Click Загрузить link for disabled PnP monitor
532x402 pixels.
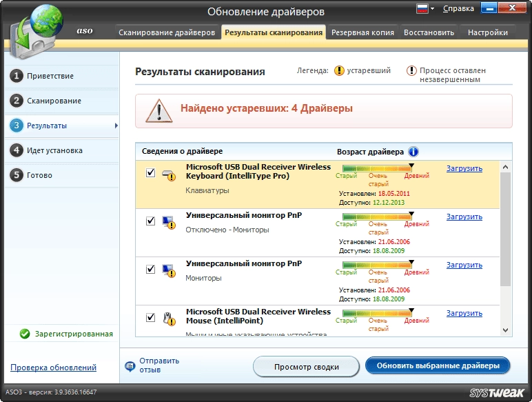464,217
